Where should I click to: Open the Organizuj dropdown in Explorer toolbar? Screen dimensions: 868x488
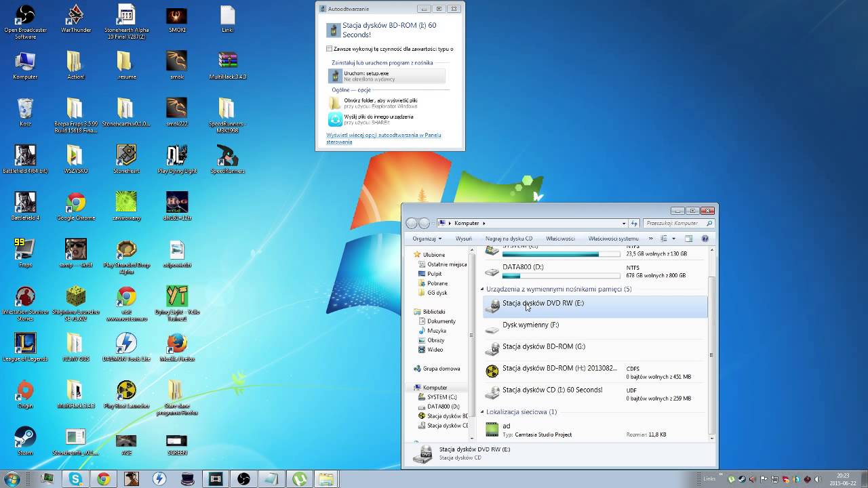(427, 239)
